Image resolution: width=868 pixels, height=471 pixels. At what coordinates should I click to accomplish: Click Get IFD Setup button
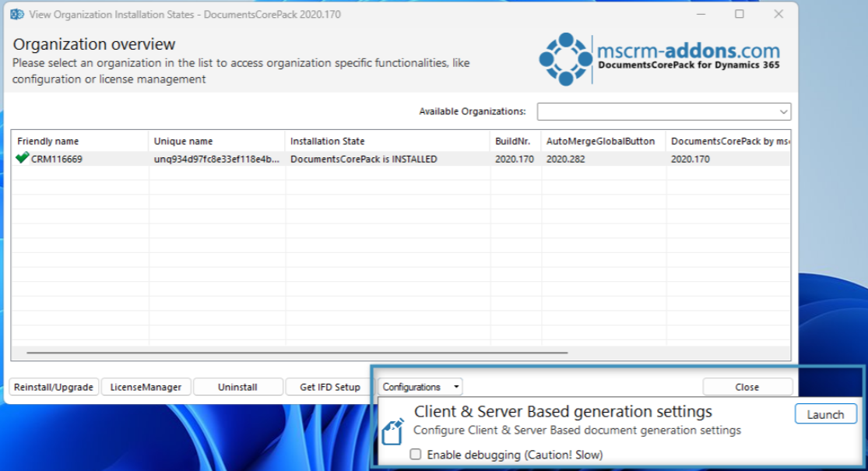pos(330,387)
